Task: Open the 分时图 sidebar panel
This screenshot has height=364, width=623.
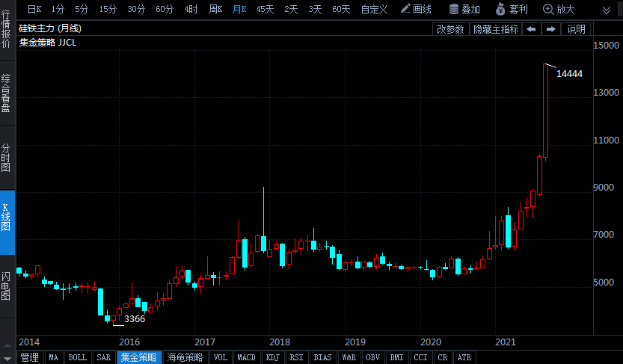Action: [x=6, y=158]
